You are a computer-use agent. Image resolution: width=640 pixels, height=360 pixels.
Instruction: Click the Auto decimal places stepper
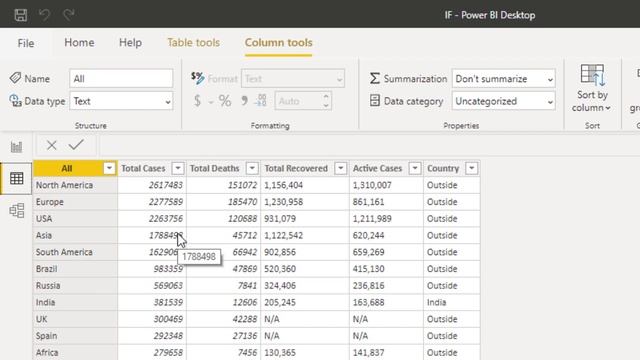pyautogui.click(x=303, y=101)
